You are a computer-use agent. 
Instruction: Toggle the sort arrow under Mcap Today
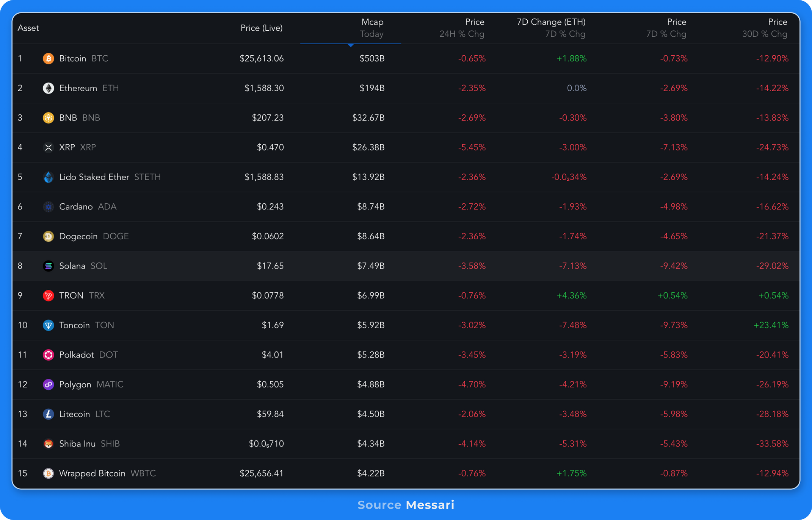[351, 45]
